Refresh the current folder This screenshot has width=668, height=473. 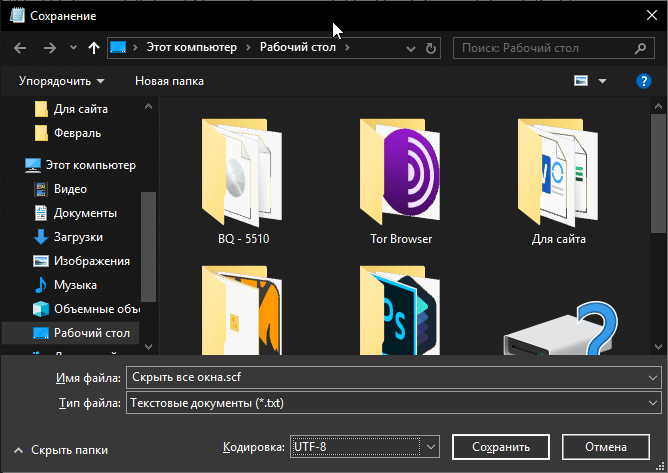(x=431, y=48)
